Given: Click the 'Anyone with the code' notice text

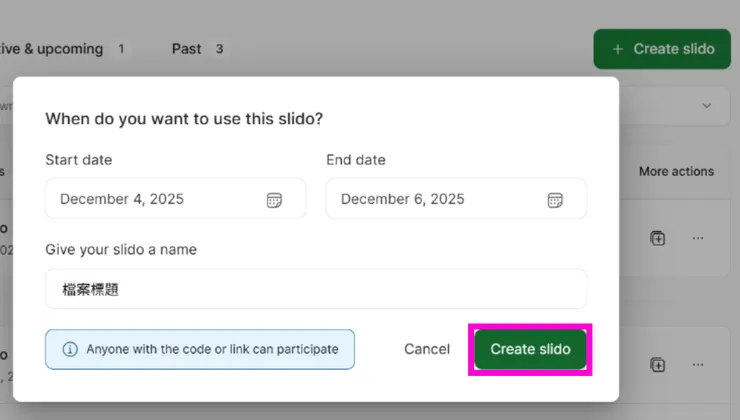Looking at the screenshot, I should 212,350.
